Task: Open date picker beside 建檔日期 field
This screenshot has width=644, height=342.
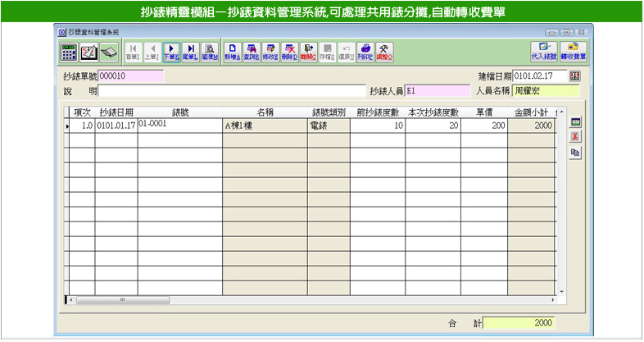Action: (574, 76)
